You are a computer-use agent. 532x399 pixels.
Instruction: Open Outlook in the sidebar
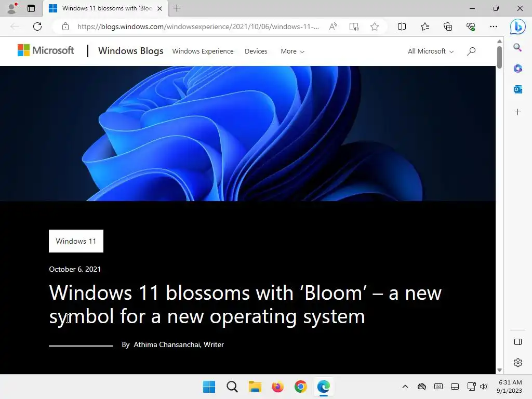point(517,89)
